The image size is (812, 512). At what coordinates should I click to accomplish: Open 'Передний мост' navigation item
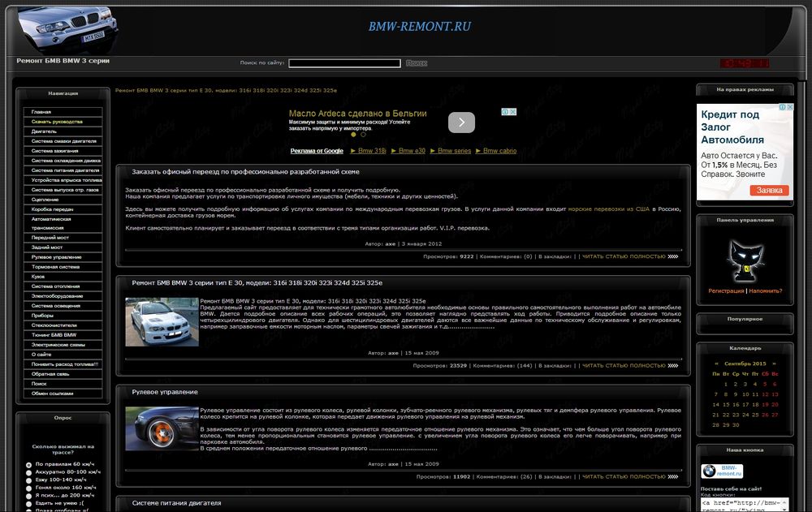pyautogui.click(x=63, y=238)
